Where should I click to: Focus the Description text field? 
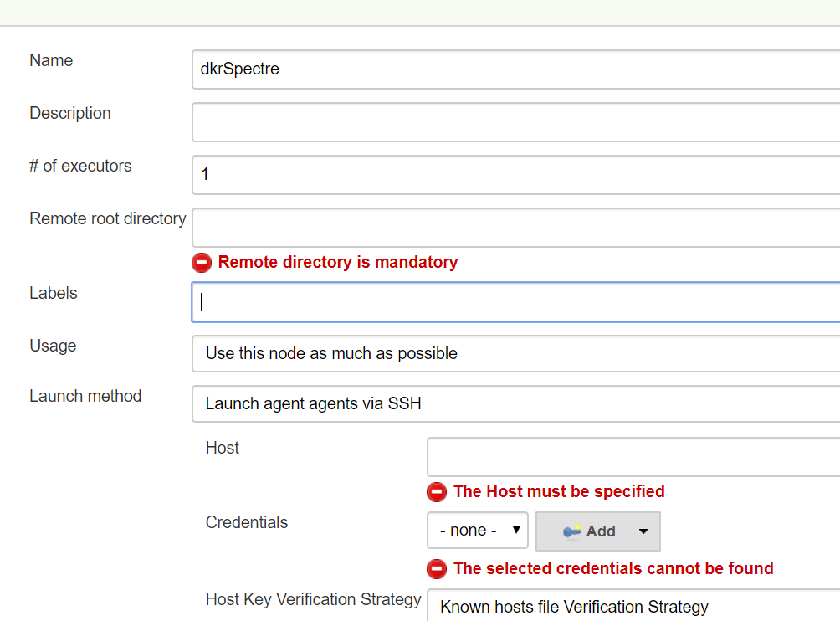pyautogui.click(x=515, y=122)
